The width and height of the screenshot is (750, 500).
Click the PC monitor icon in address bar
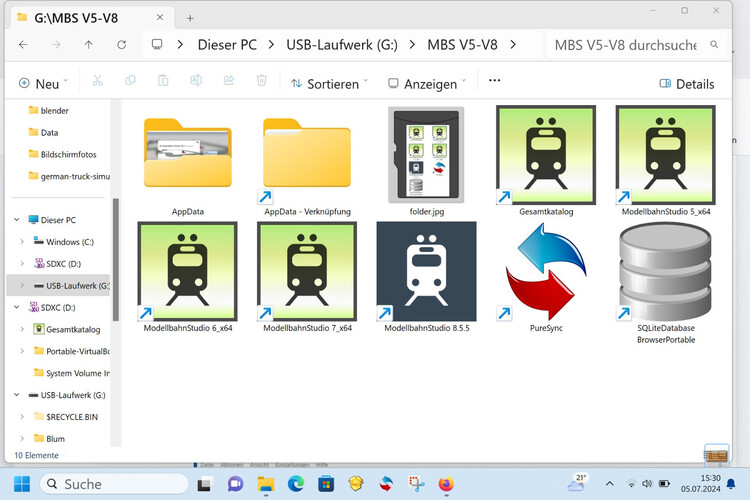pyautogui.click(x=157, y=44)
